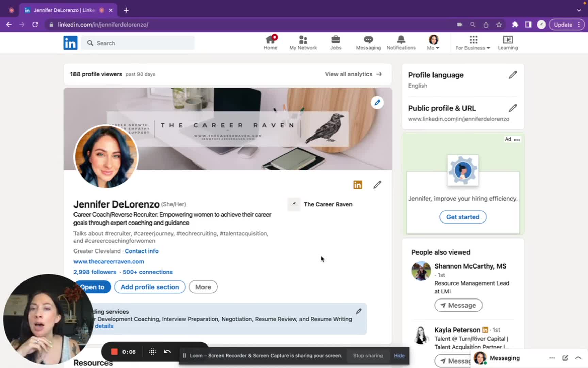Toggle the browser side panel
This screenshot has height=368, width=588.
pyautogui.click(x=528, y=25)
